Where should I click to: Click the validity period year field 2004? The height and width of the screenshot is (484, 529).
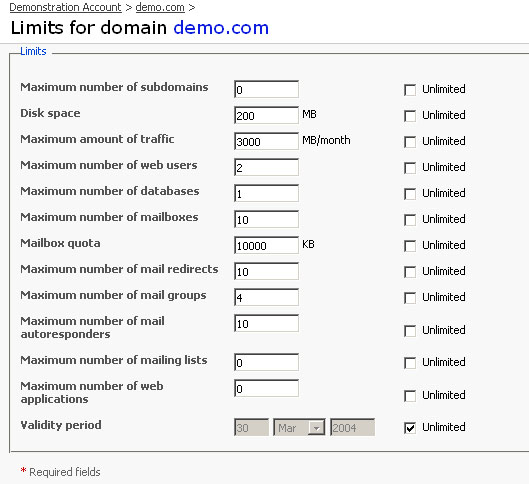tap(353, 427)
